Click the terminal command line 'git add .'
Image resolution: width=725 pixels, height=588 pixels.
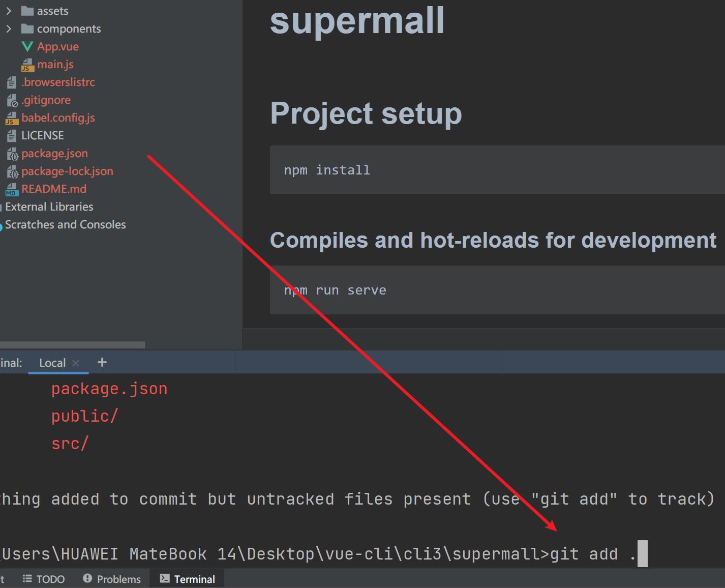[x=593, y=554]
